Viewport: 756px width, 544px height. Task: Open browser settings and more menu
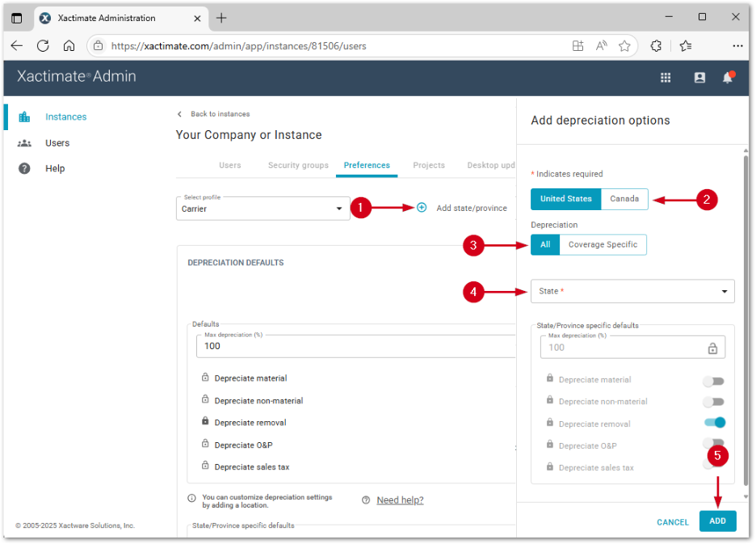[x=737, y=46]
